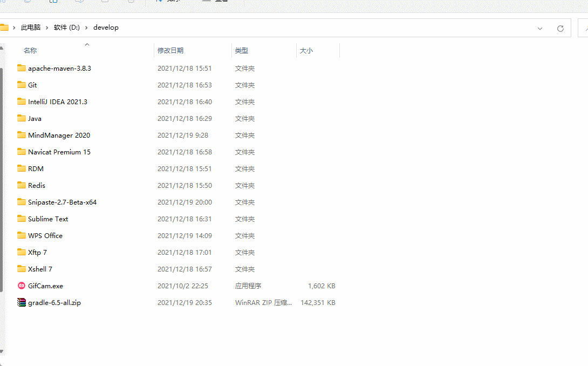This screenshot has width=588, height=366.
Task: Select the Git folder name
Action: (32, 85)
